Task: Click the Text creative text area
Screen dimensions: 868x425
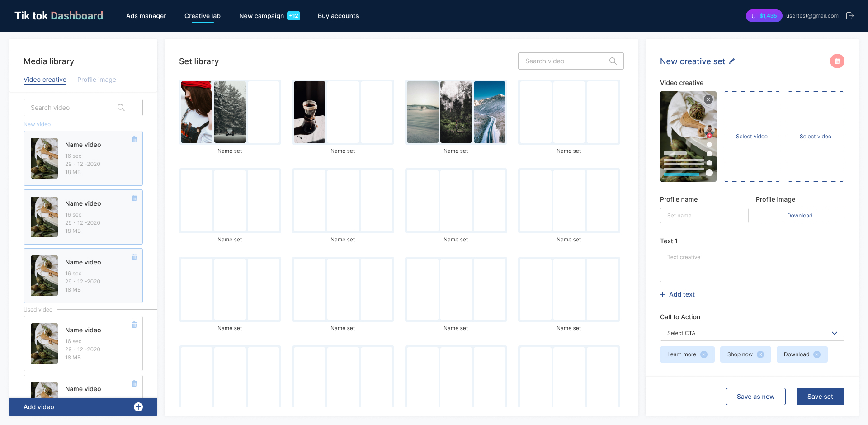Action: 752,266
